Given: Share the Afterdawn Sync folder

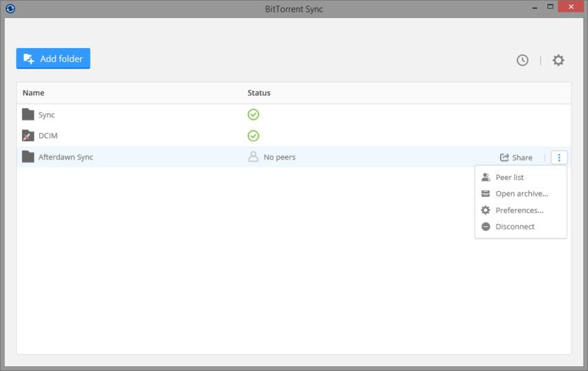Looking at the screenshot, I should click(x=516, y=157).
